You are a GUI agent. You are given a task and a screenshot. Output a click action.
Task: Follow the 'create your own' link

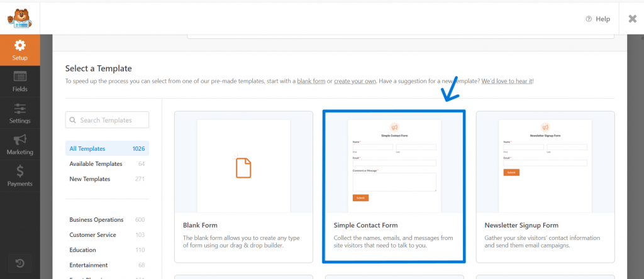[x=355, y=81]
